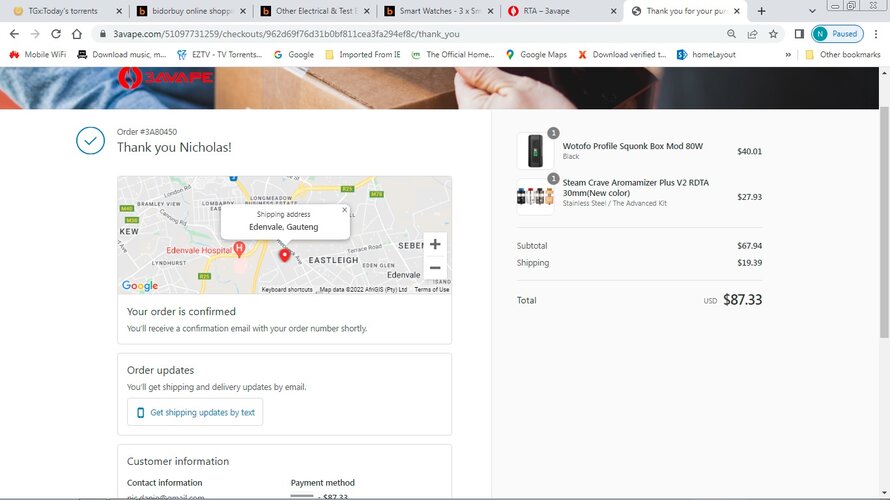Click the order confirmed checkmark icon

click(90, 140)
